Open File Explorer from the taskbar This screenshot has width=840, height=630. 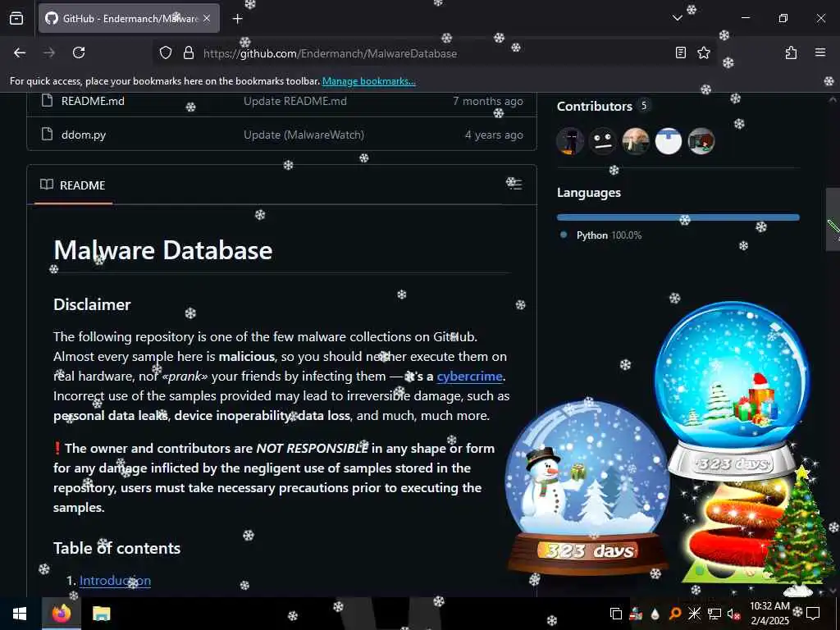101,614
